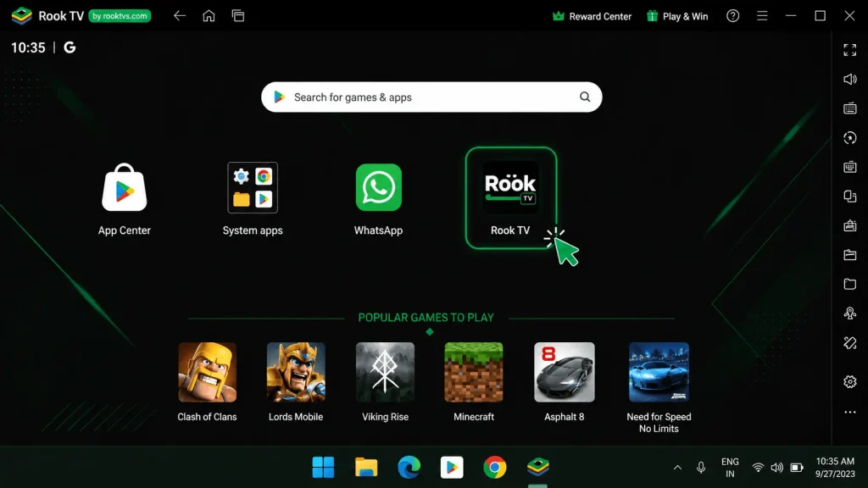Click the Google G icon beside the clock
Image resolution: width=868 pixels, height=488 pixels.
point(70,47)
